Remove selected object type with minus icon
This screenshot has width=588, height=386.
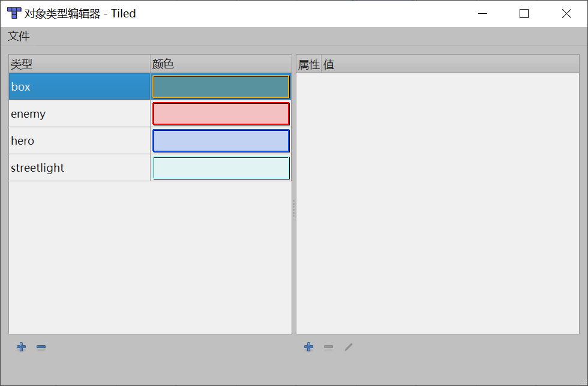pos(41,346)
